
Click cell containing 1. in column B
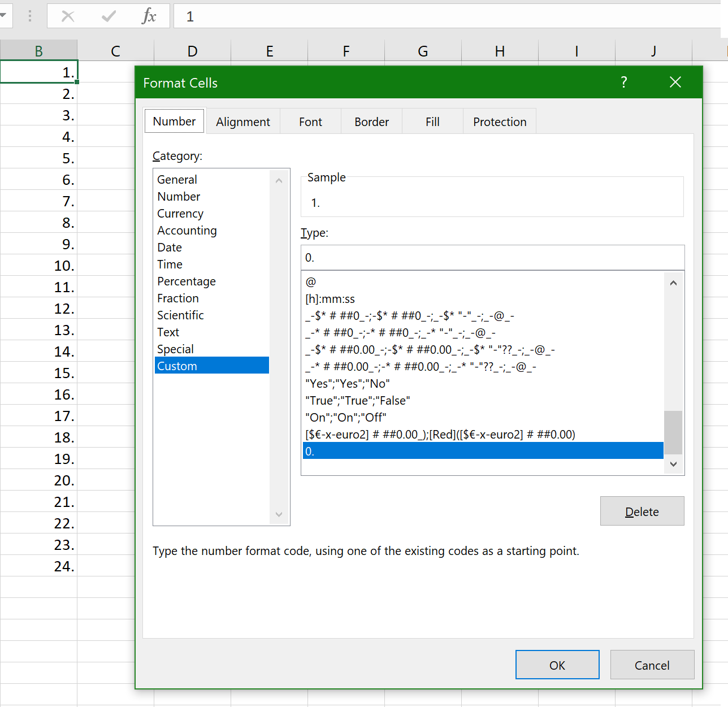click(x=38, y=72)
